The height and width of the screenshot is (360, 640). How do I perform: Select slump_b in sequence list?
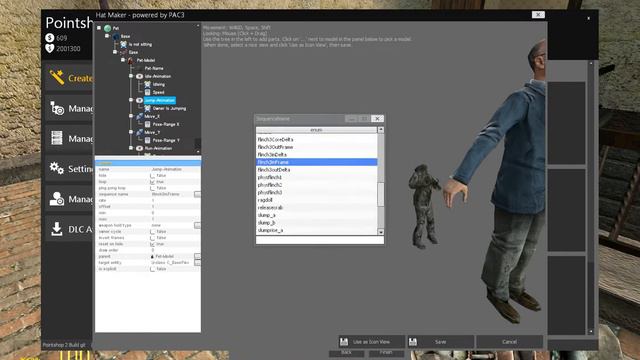click(x=316, y=223)
